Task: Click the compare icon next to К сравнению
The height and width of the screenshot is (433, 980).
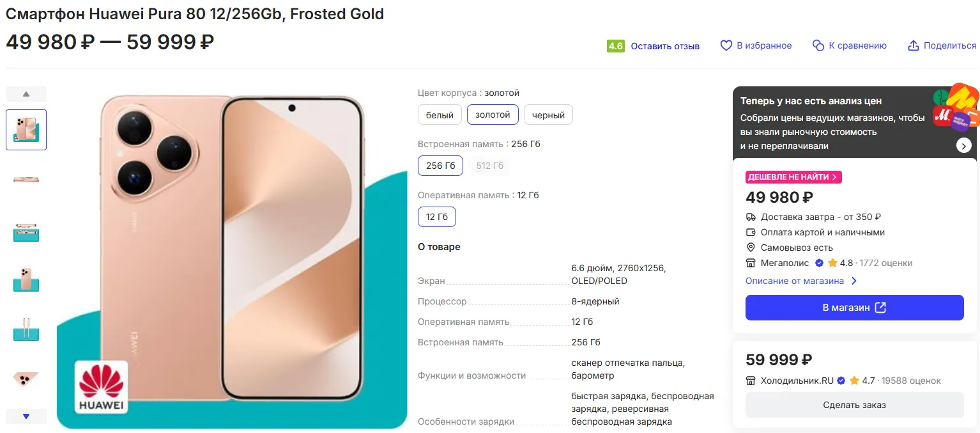Action: [818, 46]
